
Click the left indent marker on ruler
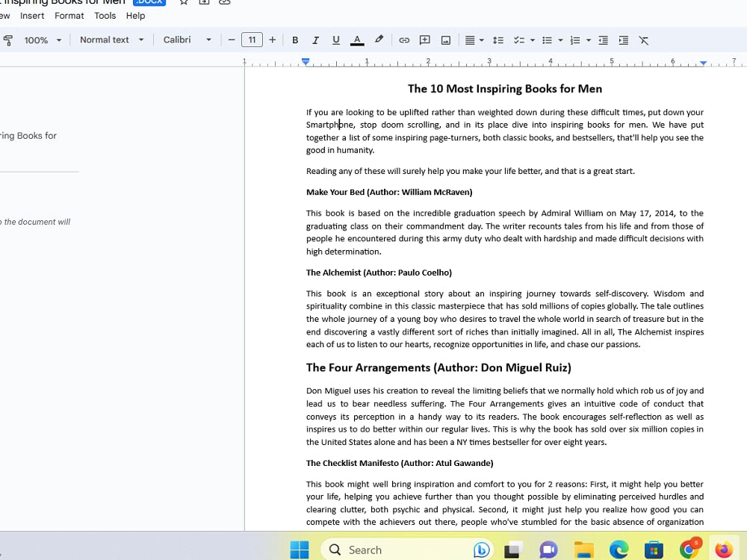coord(306,62)
